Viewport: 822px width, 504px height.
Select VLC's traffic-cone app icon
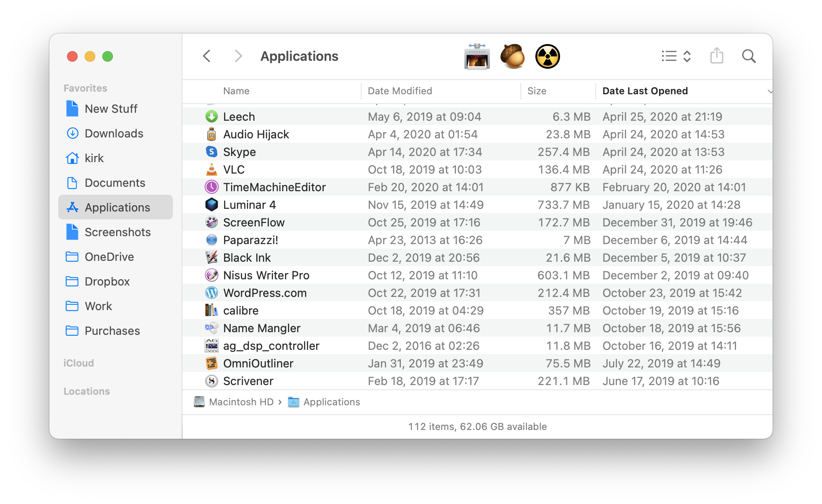212,169
